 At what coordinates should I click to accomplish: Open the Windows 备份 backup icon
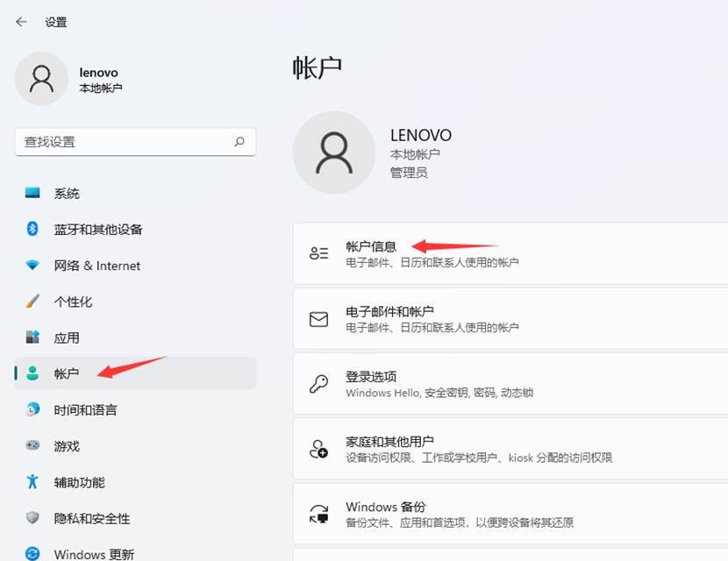tap(318, 513)
